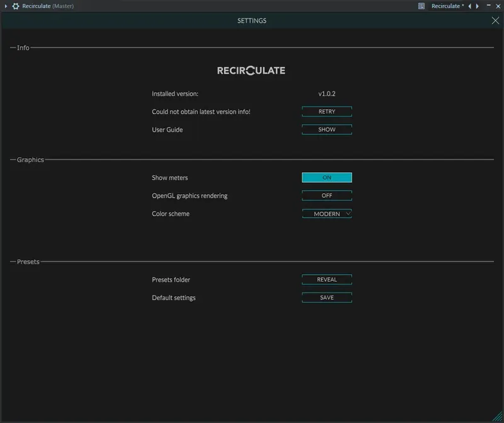Click the Recirculate preset name in title bar
504x423 pixels.
[x=447, y=6]
